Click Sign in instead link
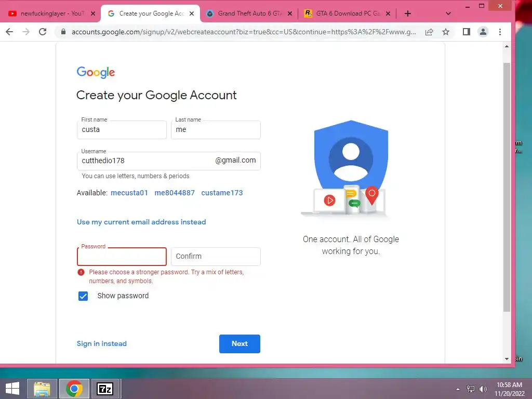The image size is (532, 399). pyautogui.click(x=102, y=344)
